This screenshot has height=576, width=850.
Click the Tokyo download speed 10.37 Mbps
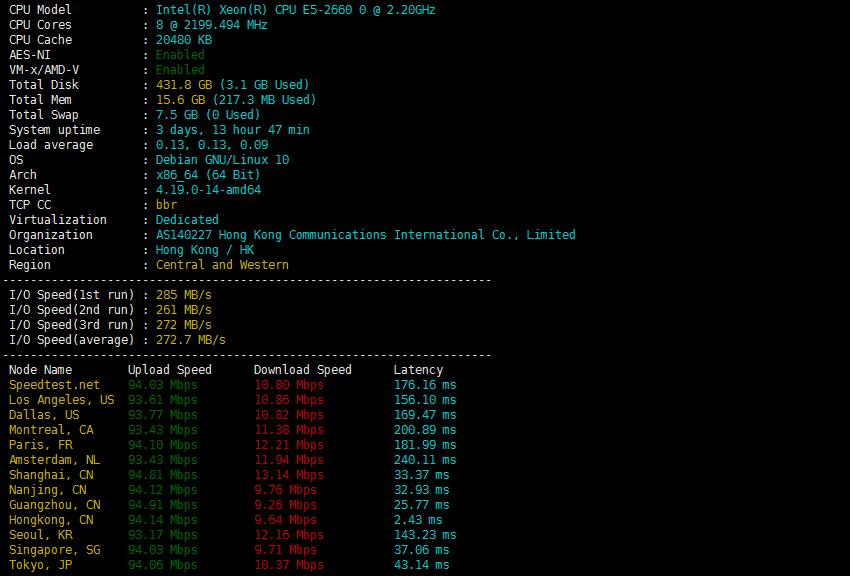click(x=289, y=565)
